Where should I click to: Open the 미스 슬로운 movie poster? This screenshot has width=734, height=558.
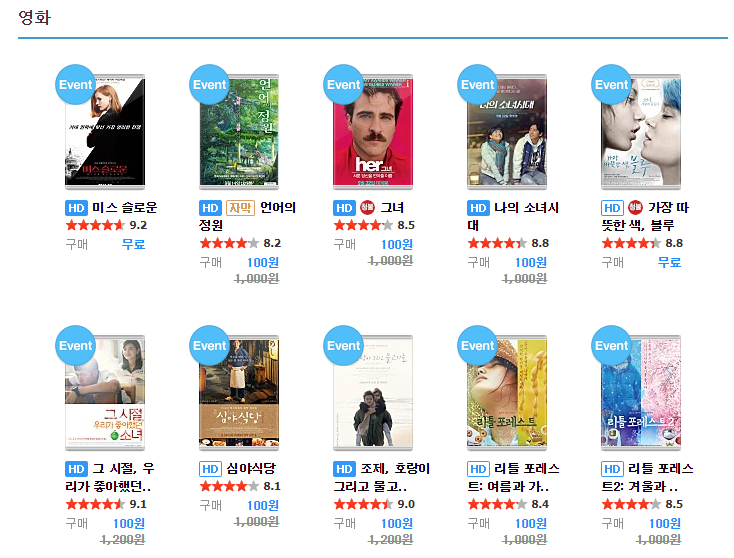(x=105, y=132)
